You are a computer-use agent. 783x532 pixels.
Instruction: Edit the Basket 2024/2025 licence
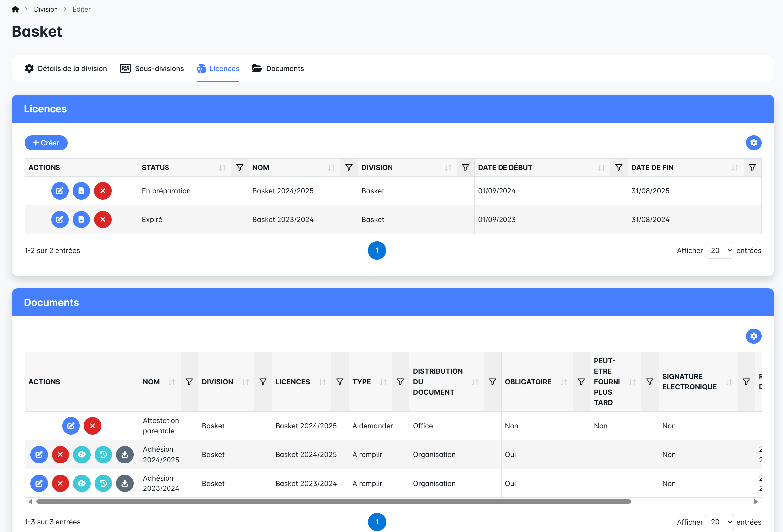pyautogui.click(x=59, y=191)
